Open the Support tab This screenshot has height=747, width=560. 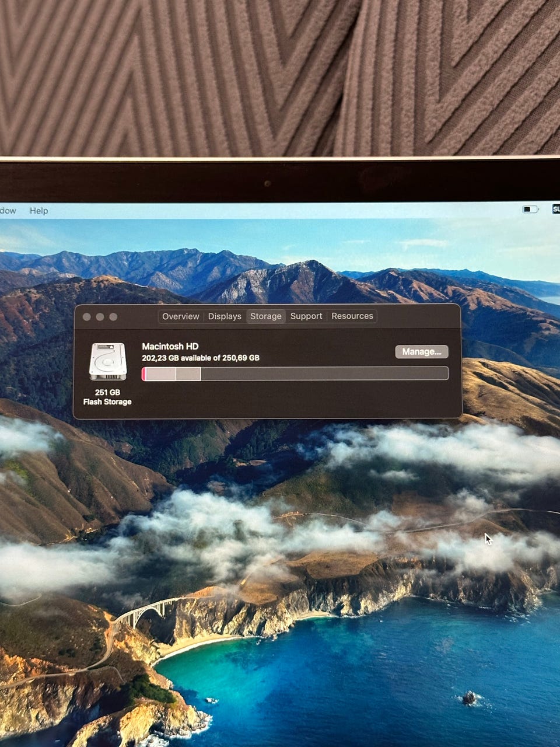(x=306, y=316)
